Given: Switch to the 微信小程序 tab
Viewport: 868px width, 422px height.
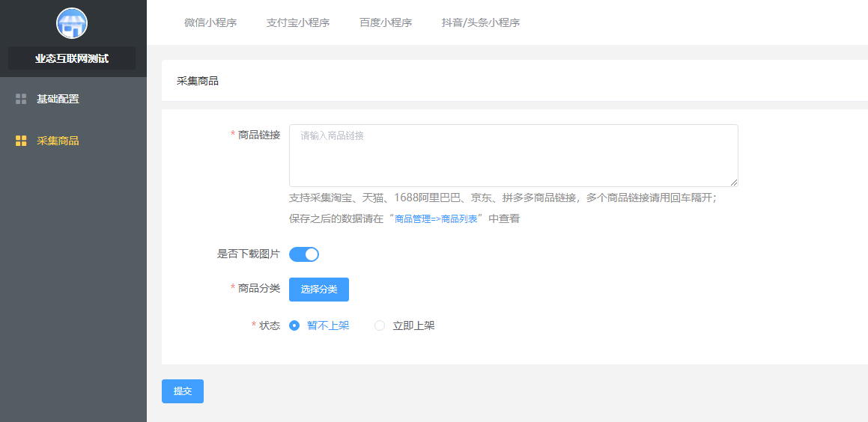Looking at the screenshot, I should click(210, 22).
